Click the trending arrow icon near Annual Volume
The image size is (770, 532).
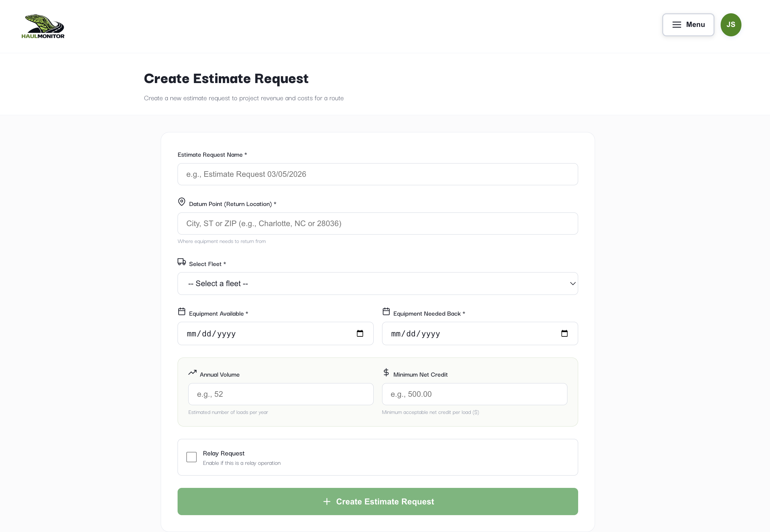pyautogui.click(x=192, y=372)
